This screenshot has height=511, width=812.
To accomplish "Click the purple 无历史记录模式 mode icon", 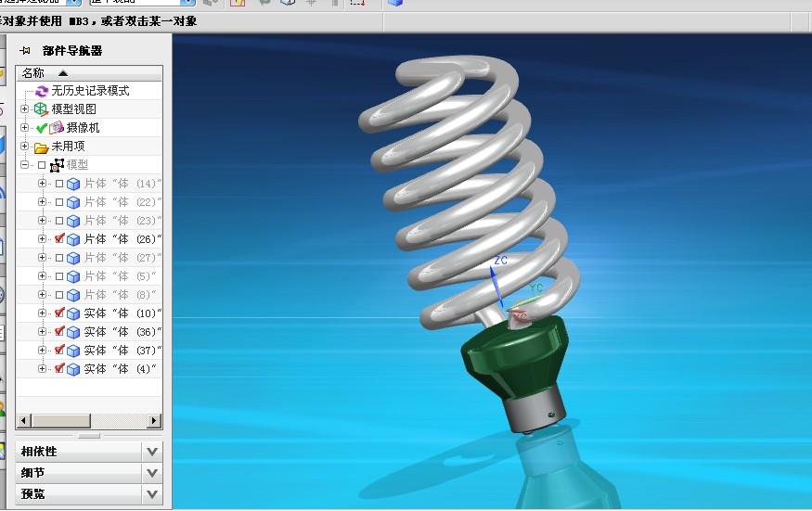I will (42, 91).
